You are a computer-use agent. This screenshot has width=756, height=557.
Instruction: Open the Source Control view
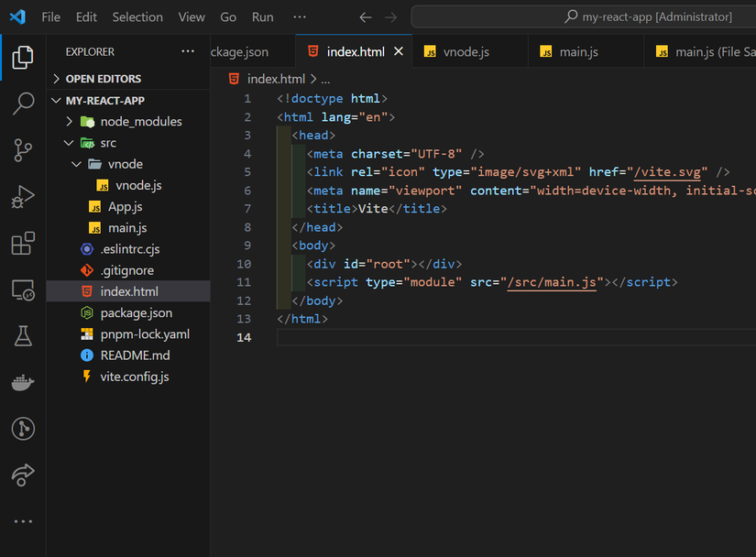(x=23, y=151)
